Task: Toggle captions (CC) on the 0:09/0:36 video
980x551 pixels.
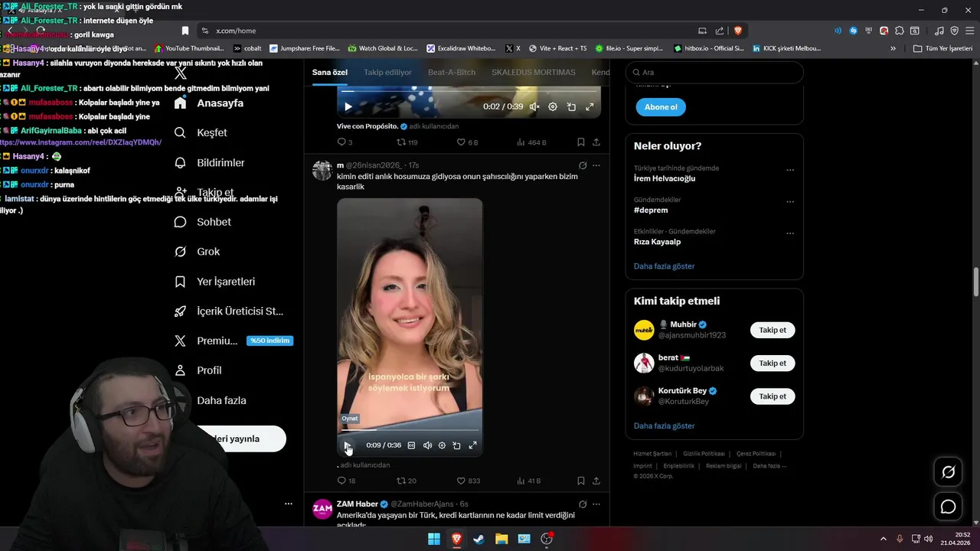Action: pyautogui.click(x=411, y=445)
